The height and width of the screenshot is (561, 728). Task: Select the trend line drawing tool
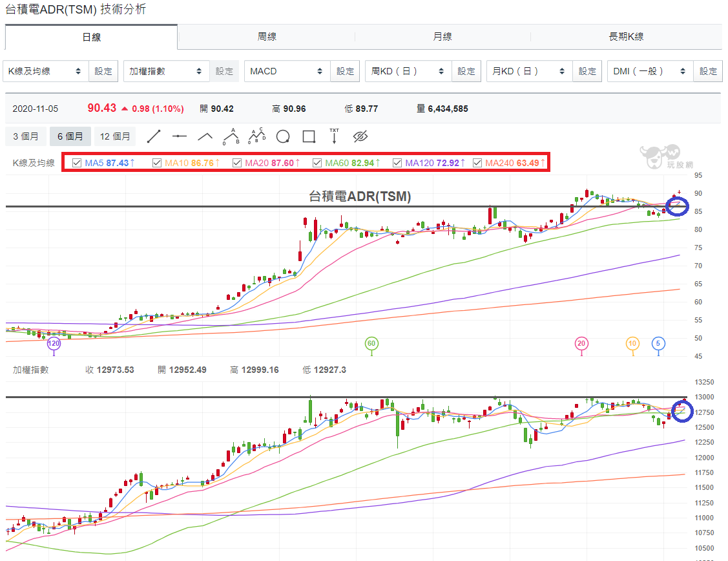pos(154,136)
